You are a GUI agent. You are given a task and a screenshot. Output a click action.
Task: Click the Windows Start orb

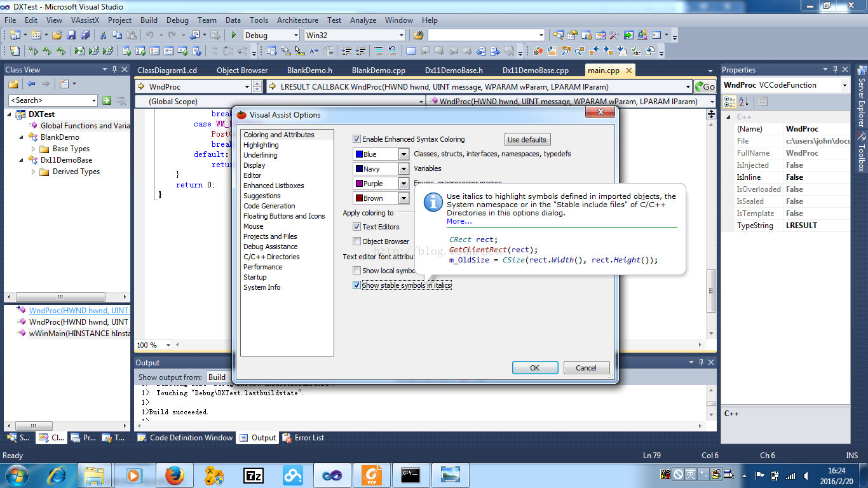pos(16,475)
